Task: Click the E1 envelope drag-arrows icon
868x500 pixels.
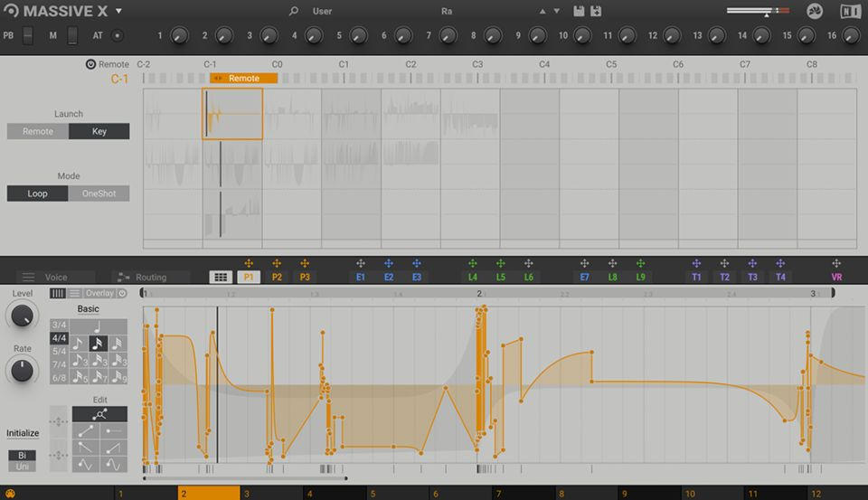Action: pyautogui.click(x=361, y=264)
